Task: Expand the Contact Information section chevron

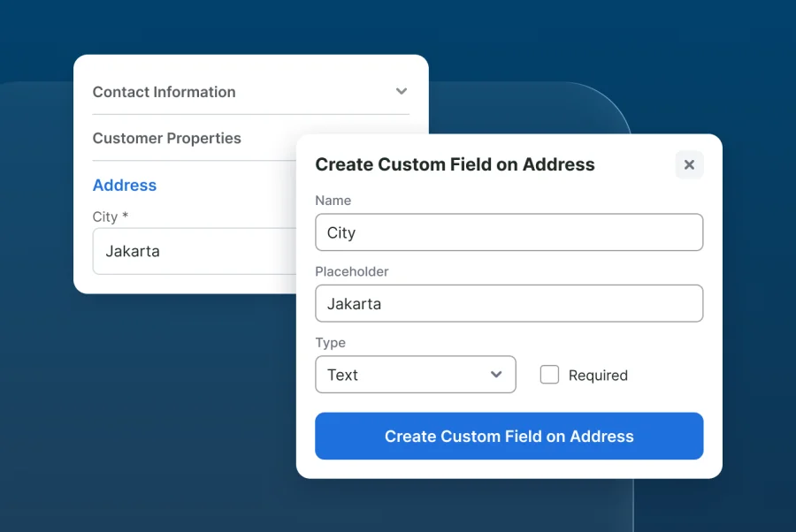Action: click(402, 91)
